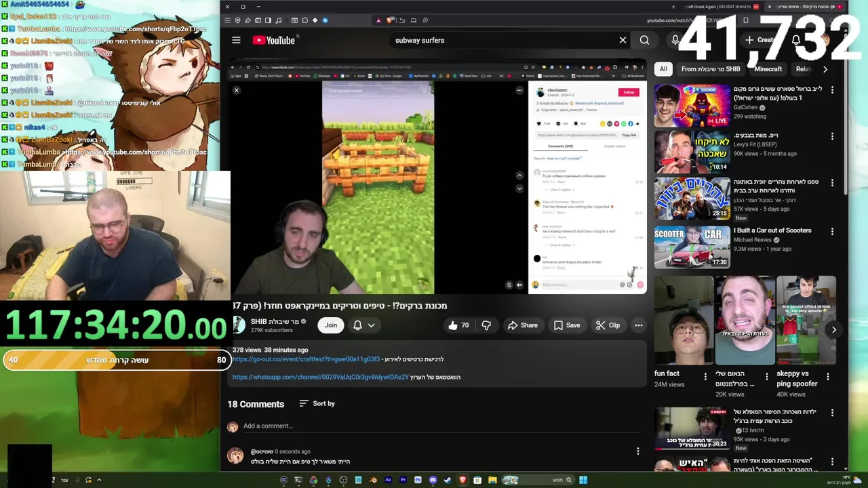The image size is (868, 488).
Task: Open Steam from taskbar
Action: [x=448, y=480]
